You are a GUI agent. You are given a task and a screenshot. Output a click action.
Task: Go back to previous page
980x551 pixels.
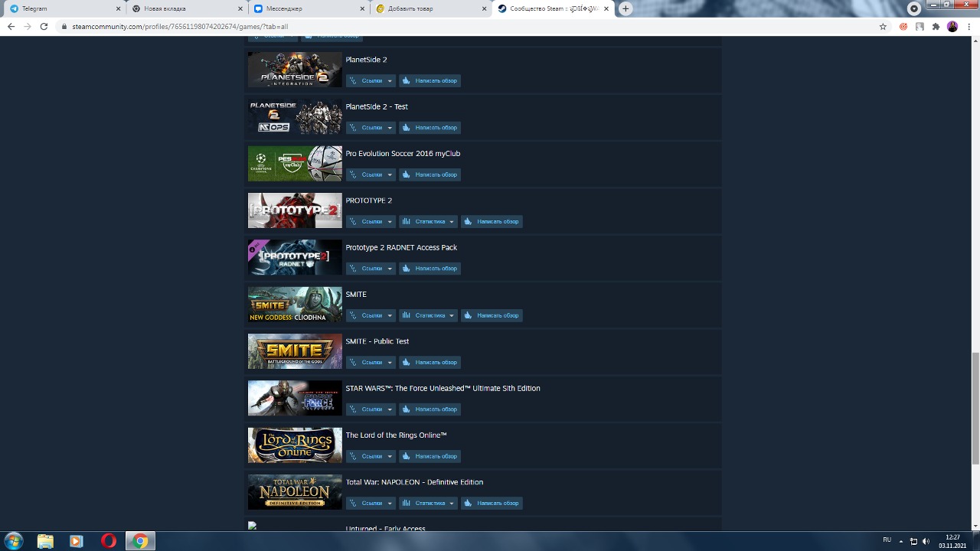pyautogui.click(x=11, y=26)
